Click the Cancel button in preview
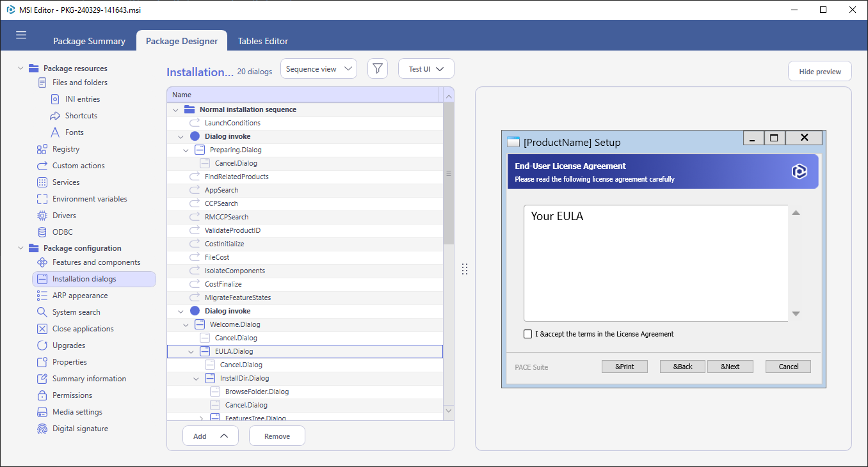 789,367
